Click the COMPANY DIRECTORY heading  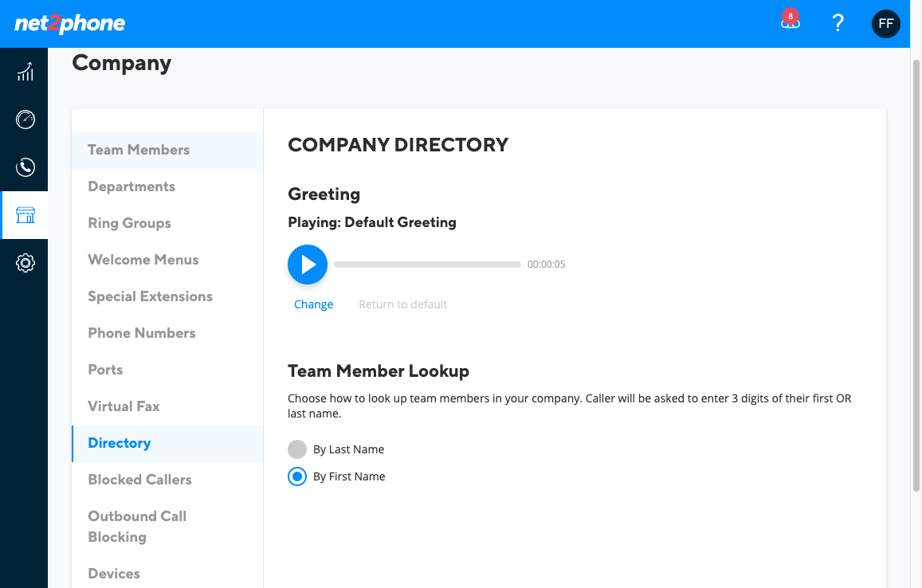click(398, 145)
